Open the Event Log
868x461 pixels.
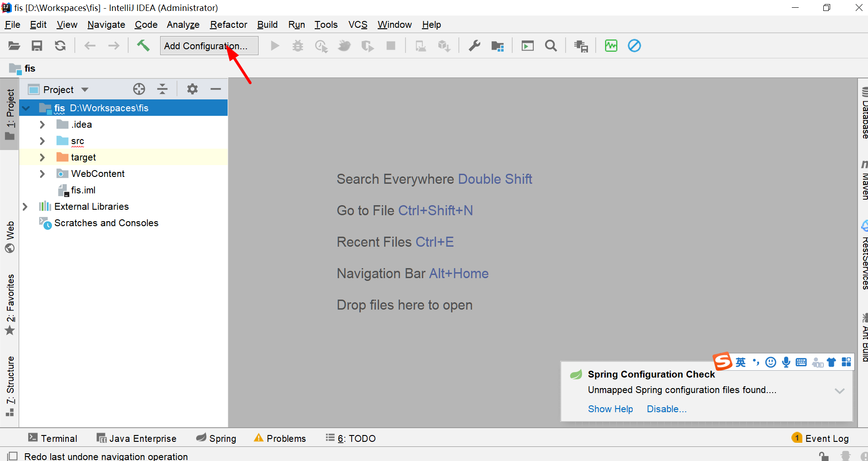821,438
